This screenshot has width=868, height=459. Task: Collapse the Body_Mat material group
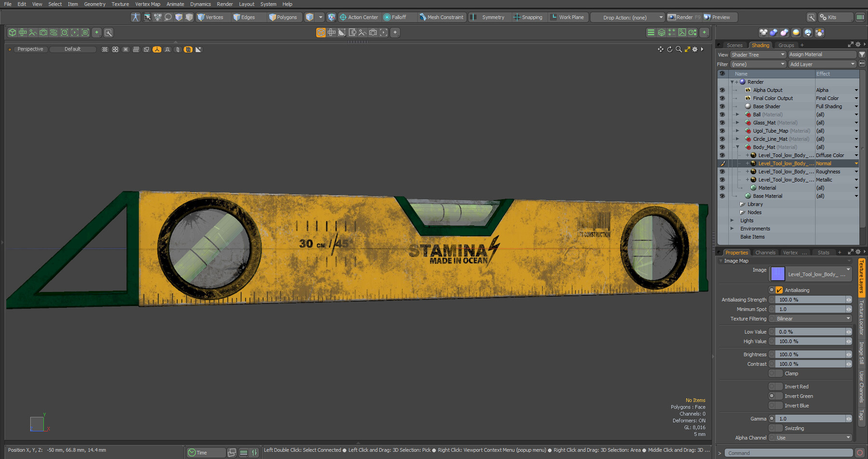737,147
